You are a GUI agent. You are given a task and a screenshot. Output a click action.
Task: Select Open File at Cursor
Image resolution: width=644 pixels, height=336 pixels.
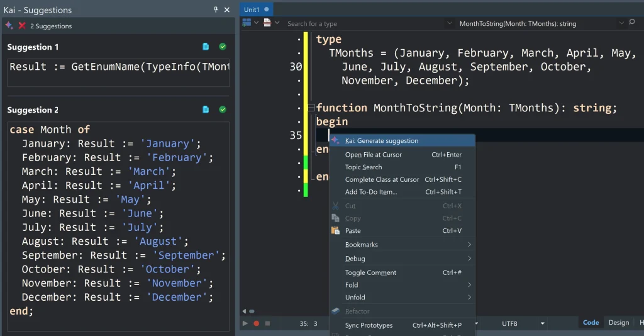(x=402, y=155)
